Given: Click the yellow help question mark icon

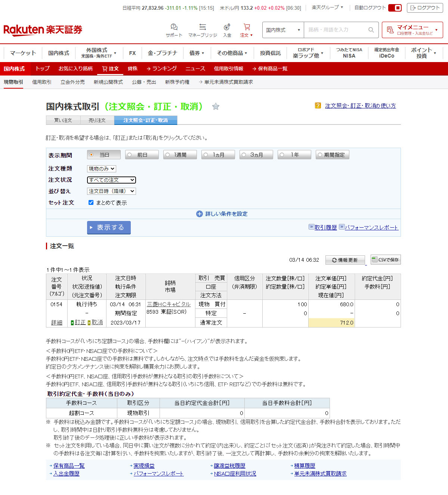Looking at the screenshot, I should (318, 106).
